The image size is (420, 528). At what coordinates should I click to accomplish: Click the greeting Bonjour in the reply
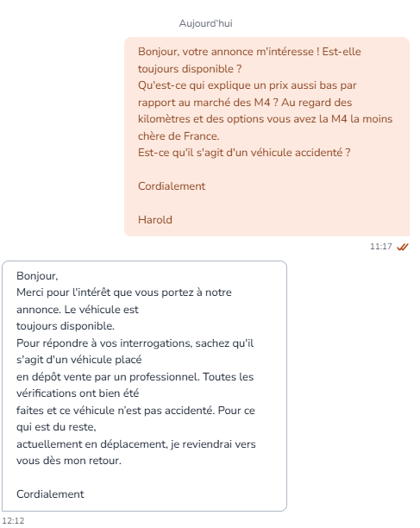[37, 276]
